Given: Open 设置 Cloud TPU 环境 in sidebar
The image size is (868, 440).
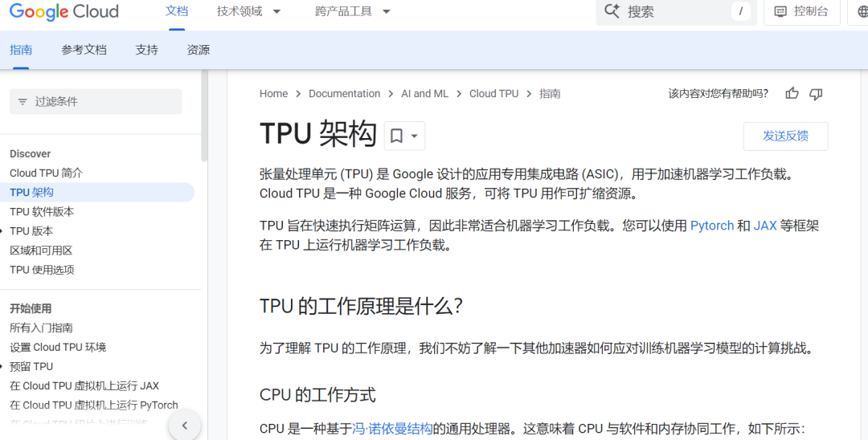Looking at the screenshot, I should (58, 347).
